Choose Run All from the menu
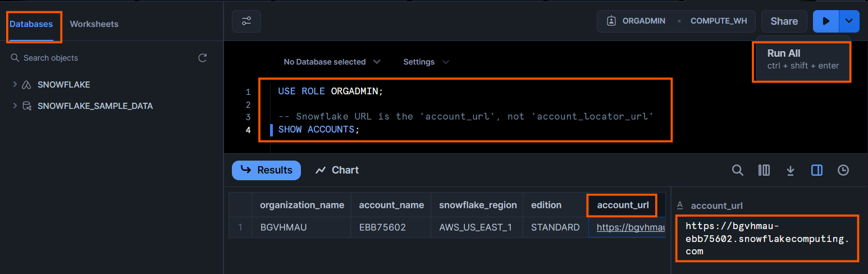 point(803,59)
